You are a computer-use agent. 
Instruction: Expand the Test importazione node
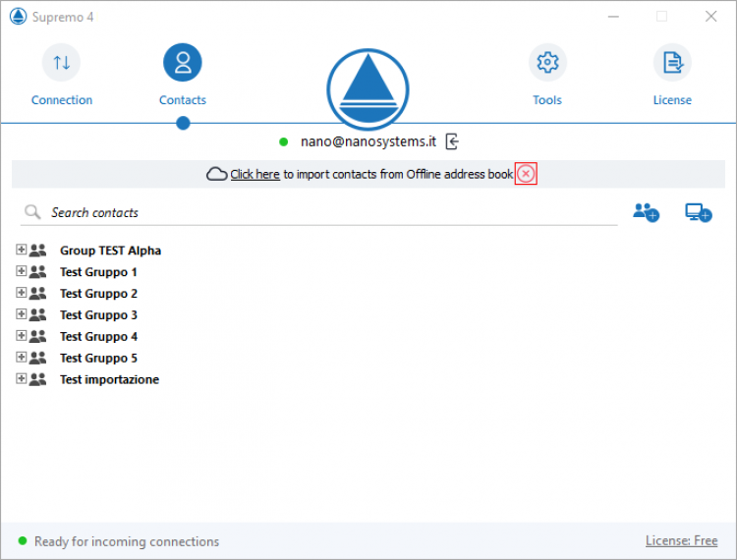tap(22, 378)
